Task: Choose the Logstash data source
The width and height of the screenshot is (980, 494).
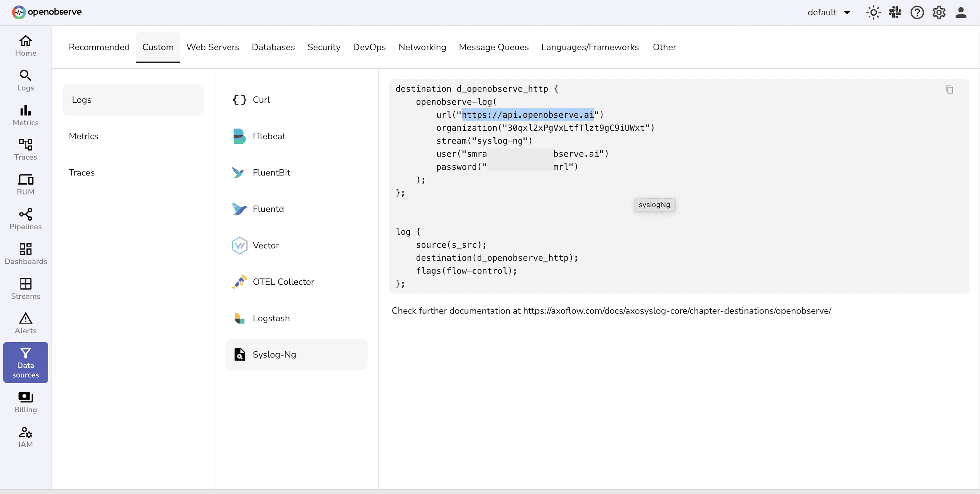Action: click(x=296, y=318)
